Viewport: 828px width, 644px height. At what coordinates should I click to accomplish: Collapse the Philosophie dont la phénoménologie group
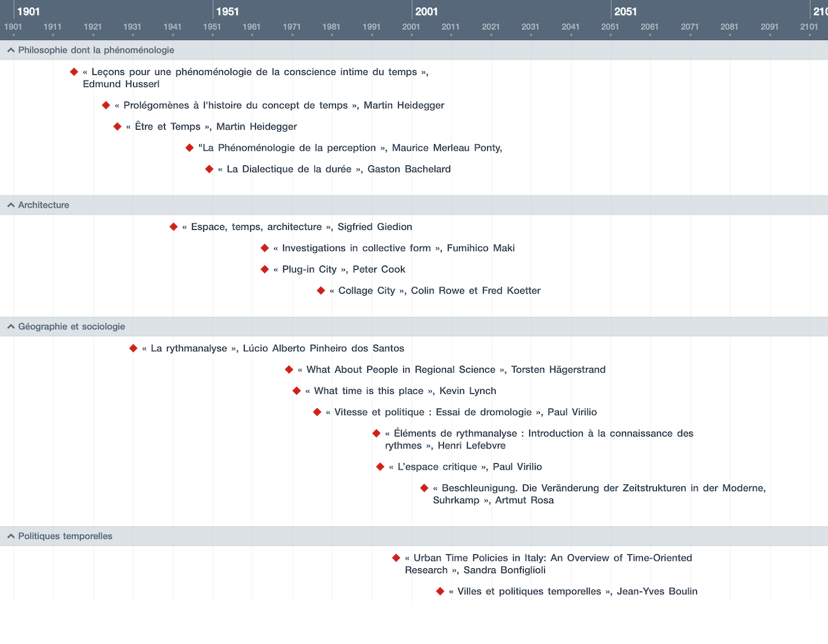(11, 50)
